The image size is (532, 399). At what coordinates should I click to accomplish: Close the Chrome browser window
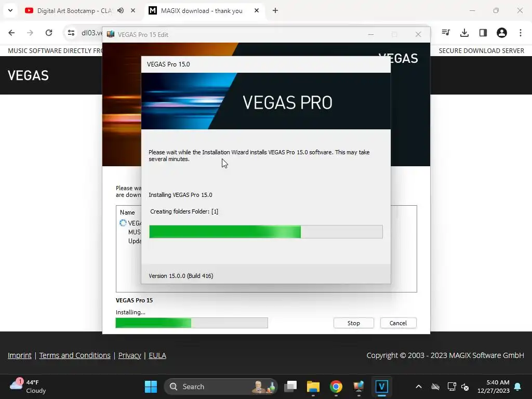point(520,10)
